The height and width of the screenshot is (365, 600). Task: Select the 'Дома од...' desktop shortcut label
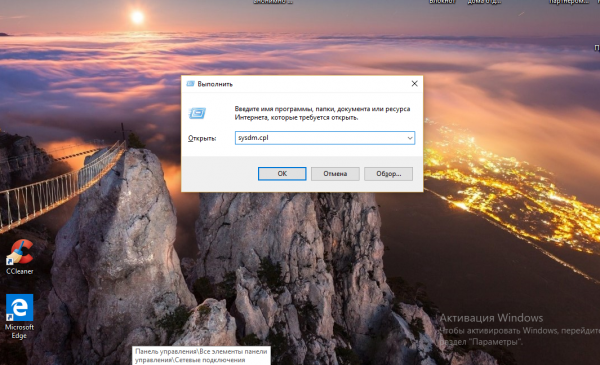[x=484, y=2]
